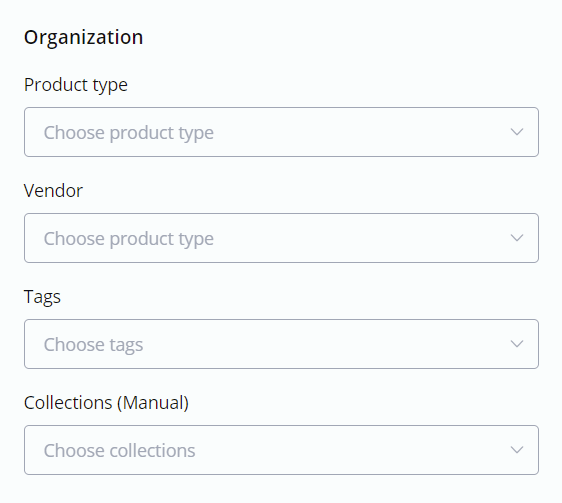The width and height of the screenshot is (562, 503).
Task: Click the chevron arrow in Product type field
Action: [x=516, y=132]
